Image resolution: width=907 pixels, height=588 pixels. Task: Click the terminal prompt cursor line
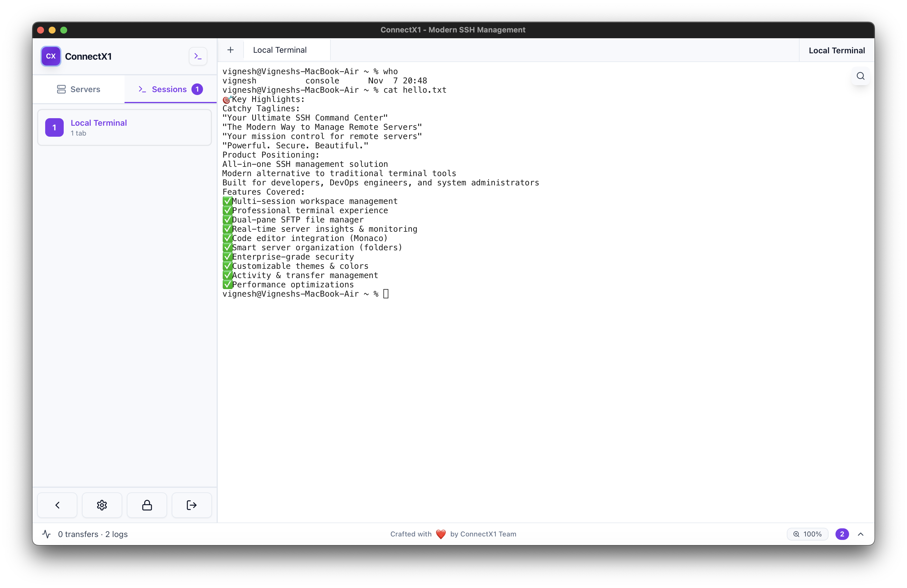tap(386, 294)
